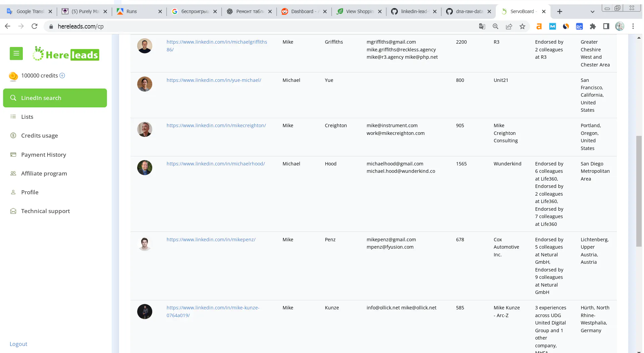This screenshot has width=644, height=353.
Task: Add credits with the plus icon
Action: point(62,75)
